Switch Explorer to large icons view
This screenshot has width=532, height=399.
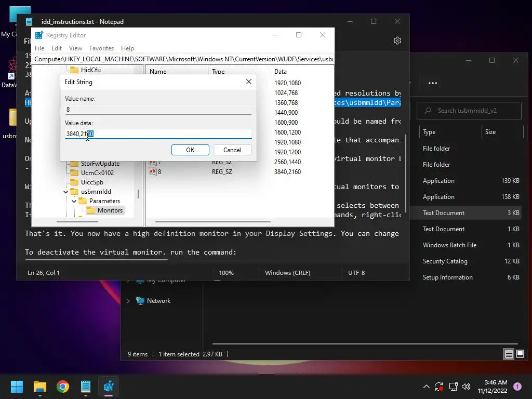(x=520, y=354)
